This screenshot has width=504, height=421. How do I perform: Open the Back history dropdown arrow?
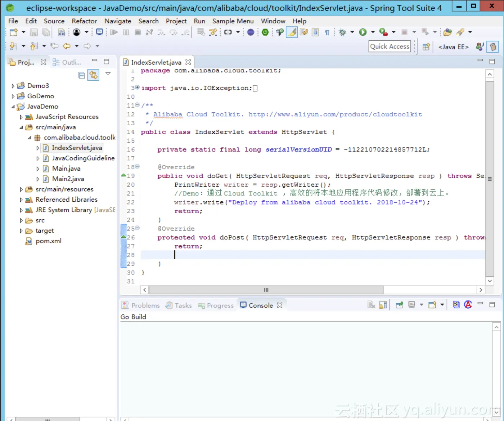click(x=77, y=46)
